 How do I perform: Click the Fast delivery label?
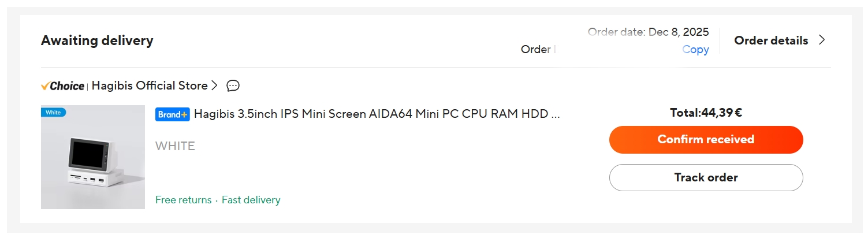251,200
